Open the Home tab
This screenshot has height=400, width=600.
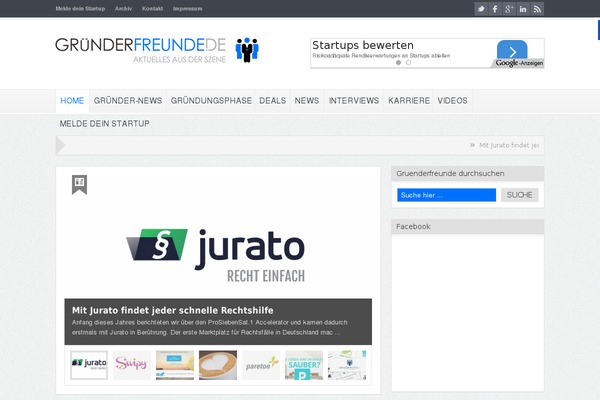(72, 101)
